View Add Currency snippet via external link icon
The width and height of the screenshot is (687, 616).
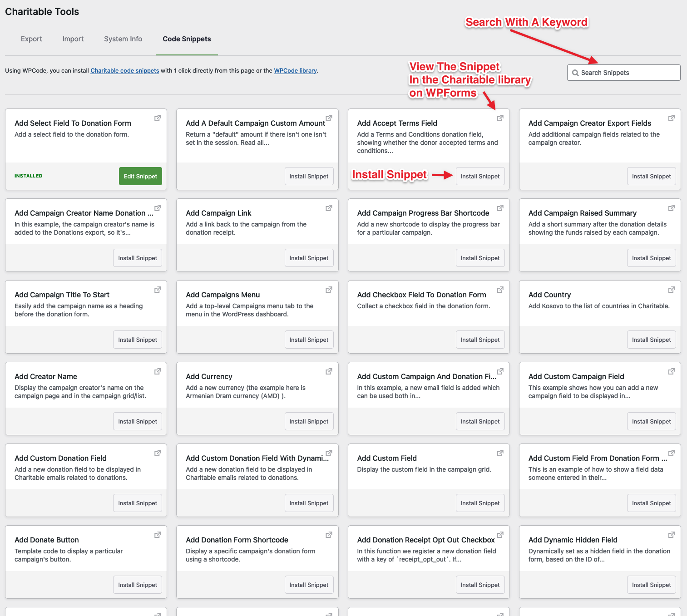pos(329,371)
